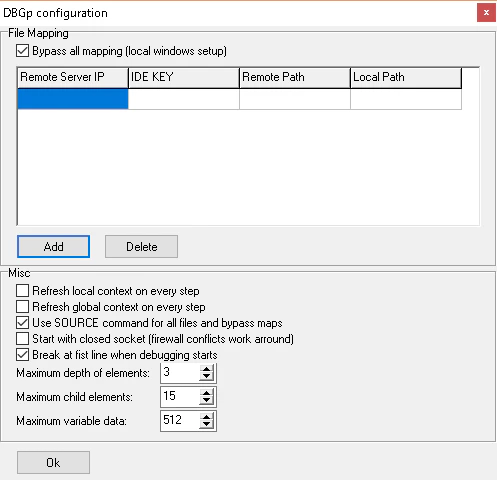Viewport: 497px width, 480px height.
Task: Select the Remote Path column header
Action: 295,78
